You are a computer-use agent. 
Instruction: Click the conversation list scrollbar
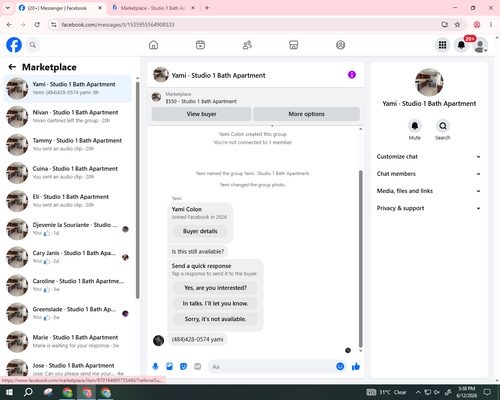[138, 190]
